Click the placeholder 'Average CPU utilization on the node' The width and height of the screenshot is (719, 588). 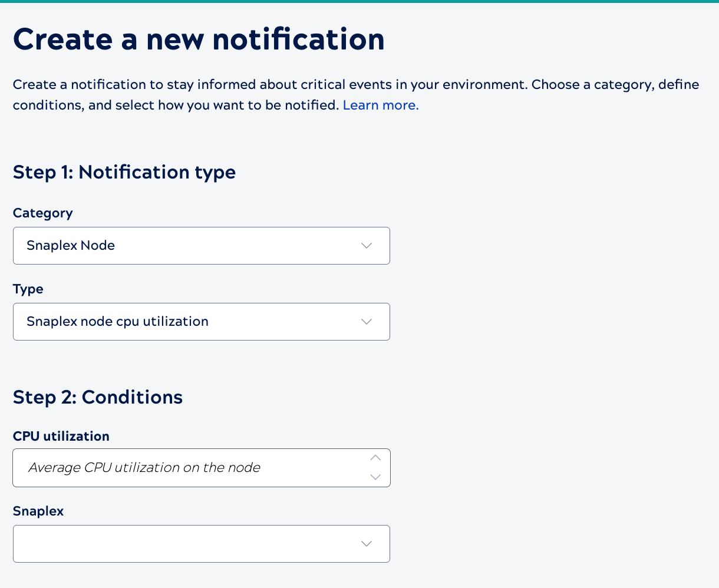144,467
